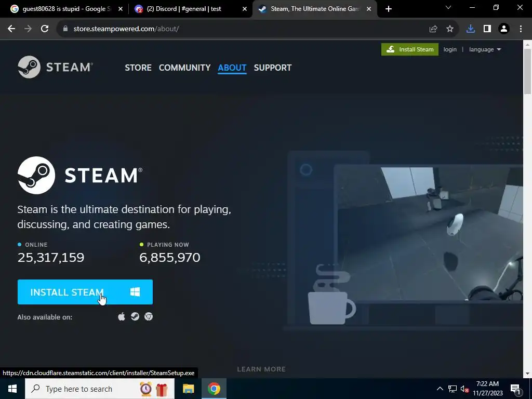This screenshot has height=399, width=532.
Task: View site information lock icon
Action: 65,29
